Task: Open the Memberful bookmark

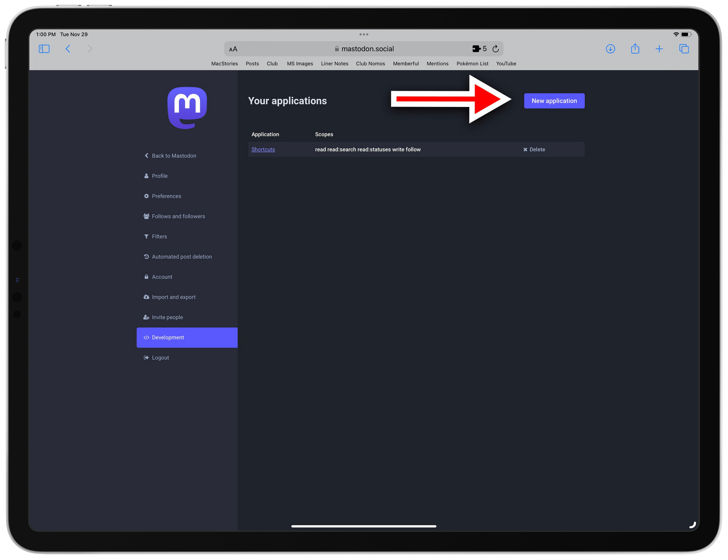Action: [x=406, y=64]
